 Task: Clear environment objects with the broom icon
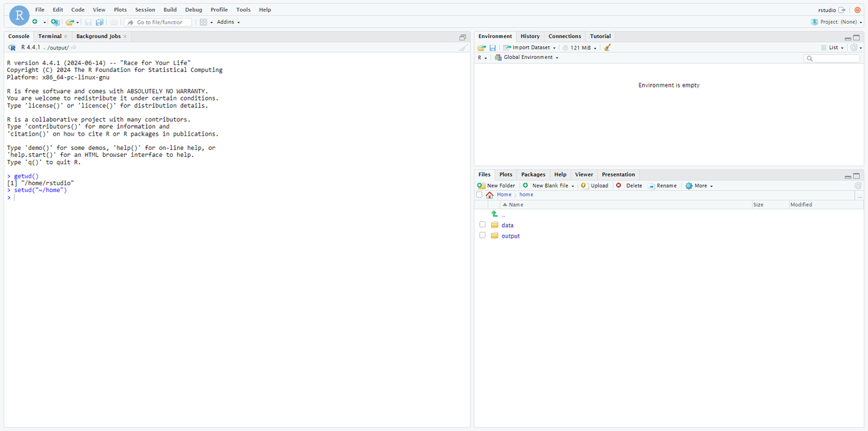(x=608, y=48)
